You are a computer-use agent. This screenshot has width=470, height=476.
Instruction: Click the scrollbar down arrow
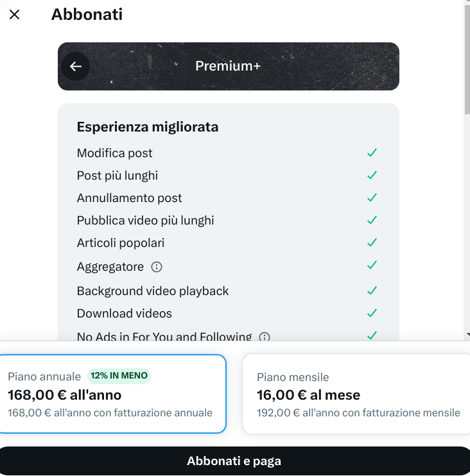coord(467,334)
